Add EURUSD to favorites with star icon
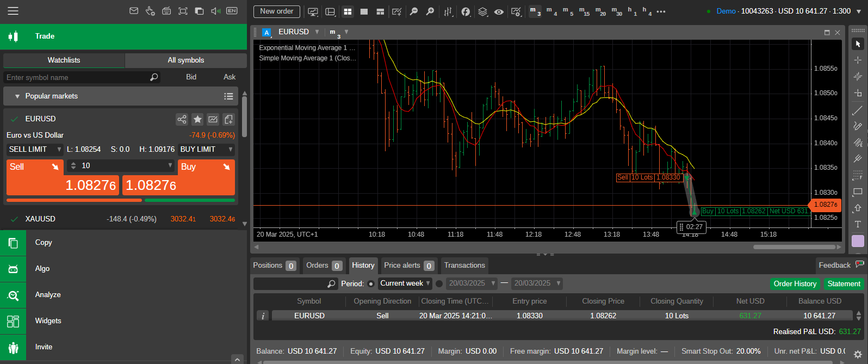Image resolution: width=868 pixels, height=364 pixels. tap(197, 119)
